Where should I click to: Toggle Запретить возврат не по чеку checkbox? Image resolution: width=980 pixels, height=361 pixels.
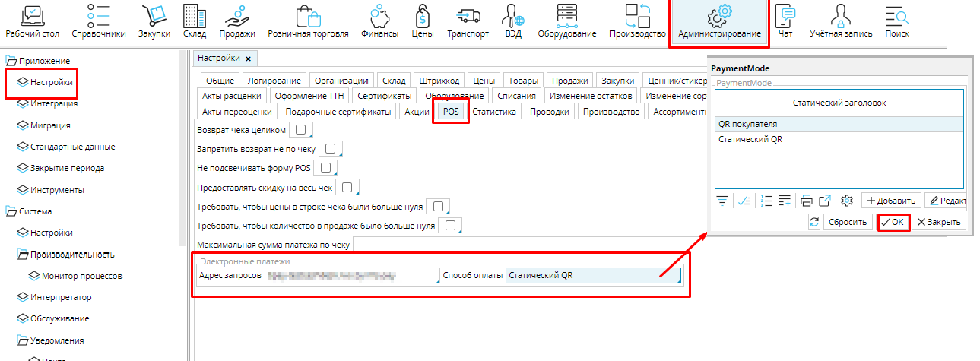[331, 148]
